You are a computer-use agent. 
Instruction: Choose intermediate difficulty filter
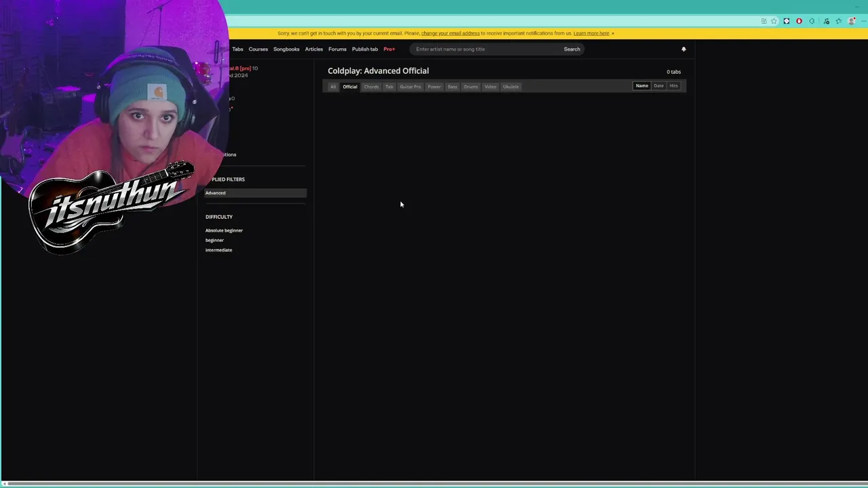tap(218, 250)
